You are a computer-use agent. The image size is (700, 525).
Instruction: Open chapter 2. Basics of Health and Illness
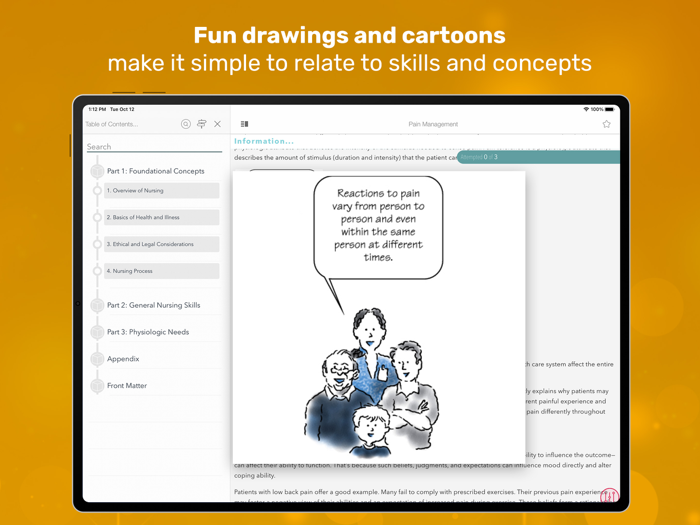point(162,217)
